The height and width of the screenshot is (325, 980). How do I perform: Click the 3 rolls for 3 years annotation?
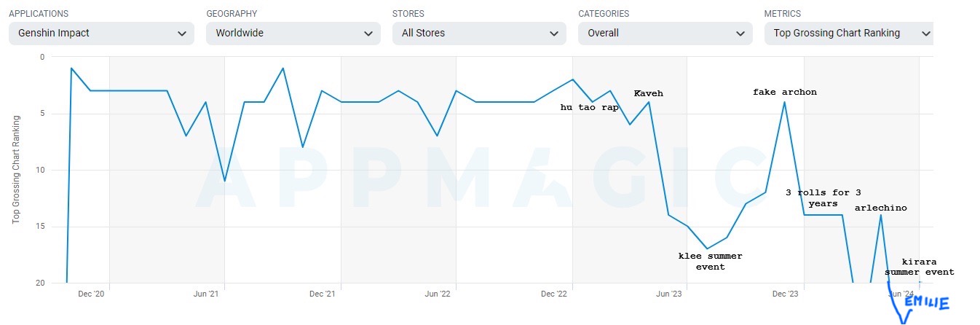(x=823, y=198)
